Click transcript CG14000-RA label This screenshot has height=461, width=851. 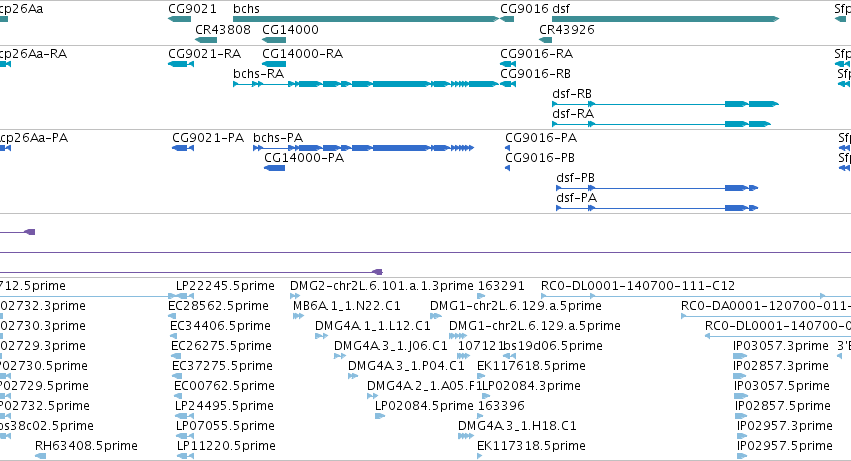[x=302, y=54]
